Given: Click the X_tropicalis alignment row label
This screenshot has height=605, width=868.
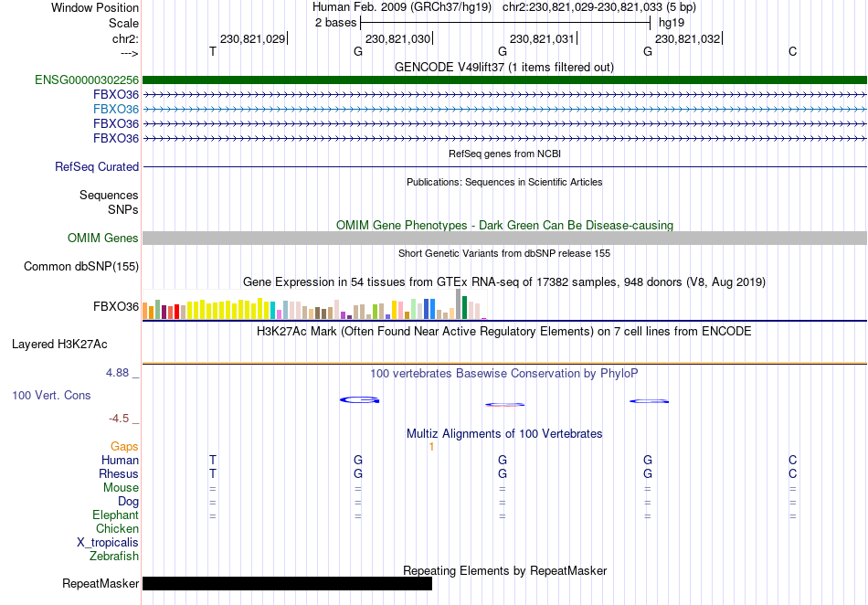Looking at the screenshot, I should [x=108, y=543].
